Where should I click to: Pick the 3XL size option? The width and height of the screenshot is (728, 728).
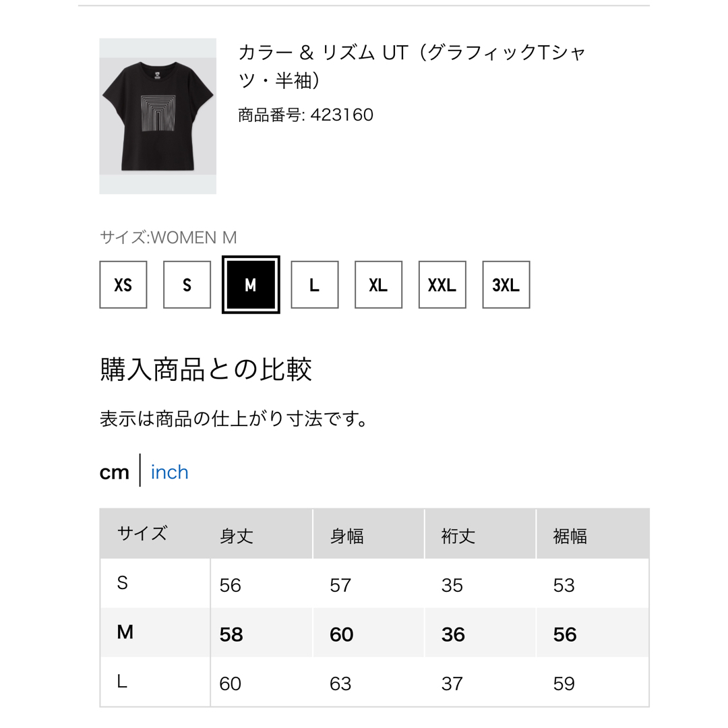506,284
